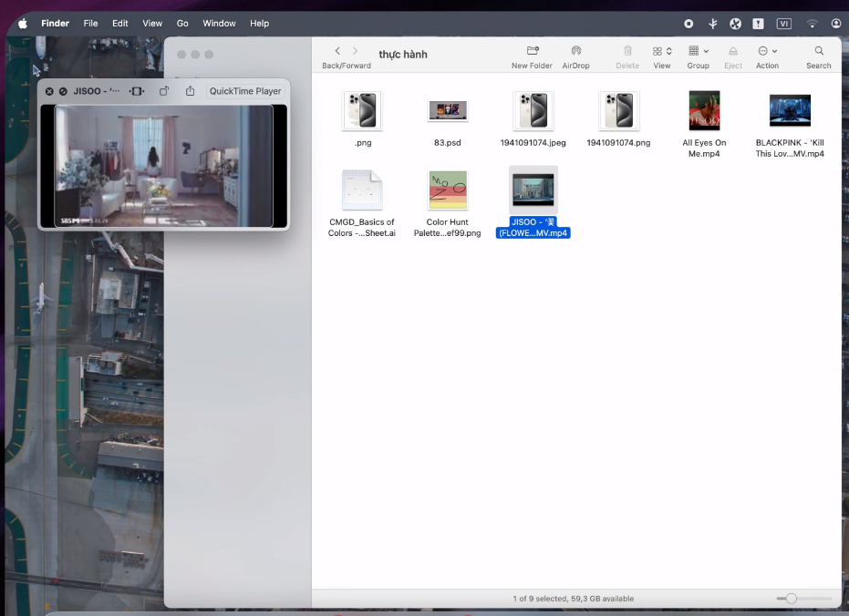This screenshot has height=616, width=849.
Task: Open the Apple menu
Action: tap(23, 24)
